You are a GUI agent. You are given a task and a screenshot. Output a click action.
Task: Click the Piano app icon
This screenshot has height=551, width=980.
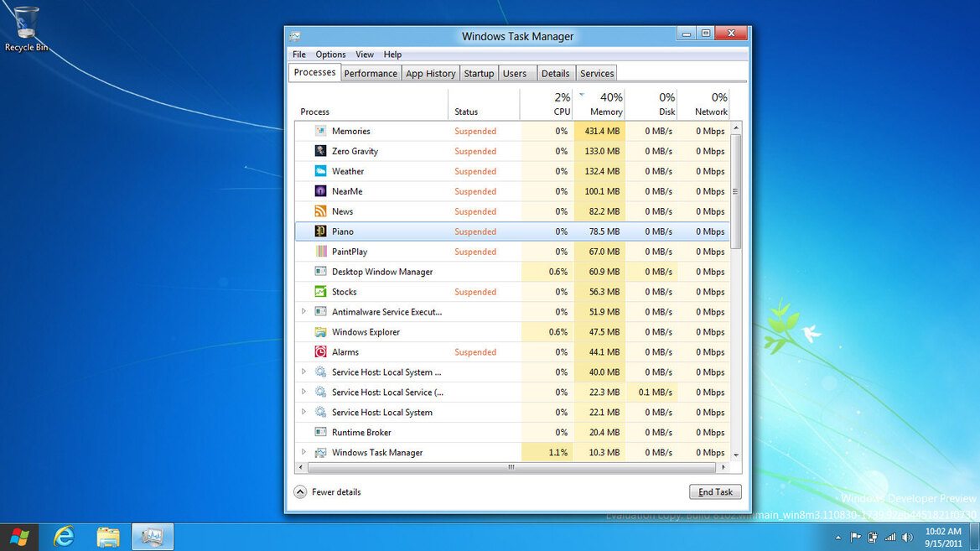(x=320, y=231)
